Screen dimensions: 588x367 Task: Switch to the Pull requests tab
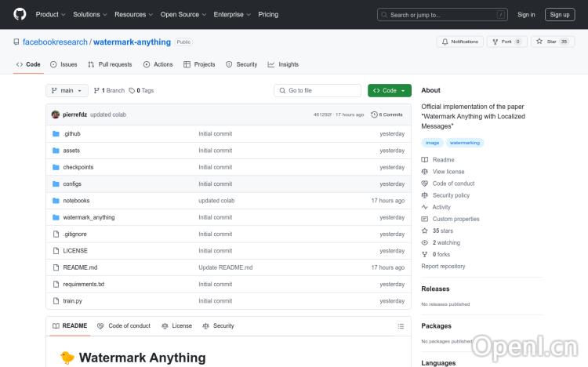coord(111,64)
